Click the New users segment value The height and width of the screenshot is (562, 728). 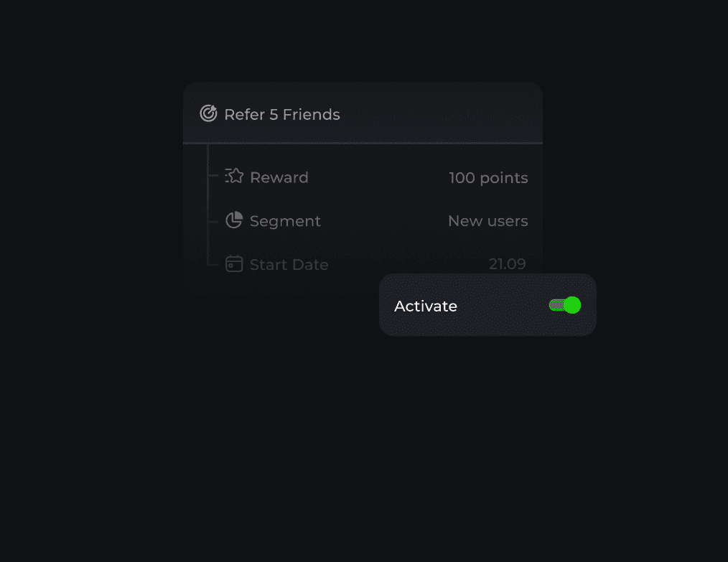(487, 220)
